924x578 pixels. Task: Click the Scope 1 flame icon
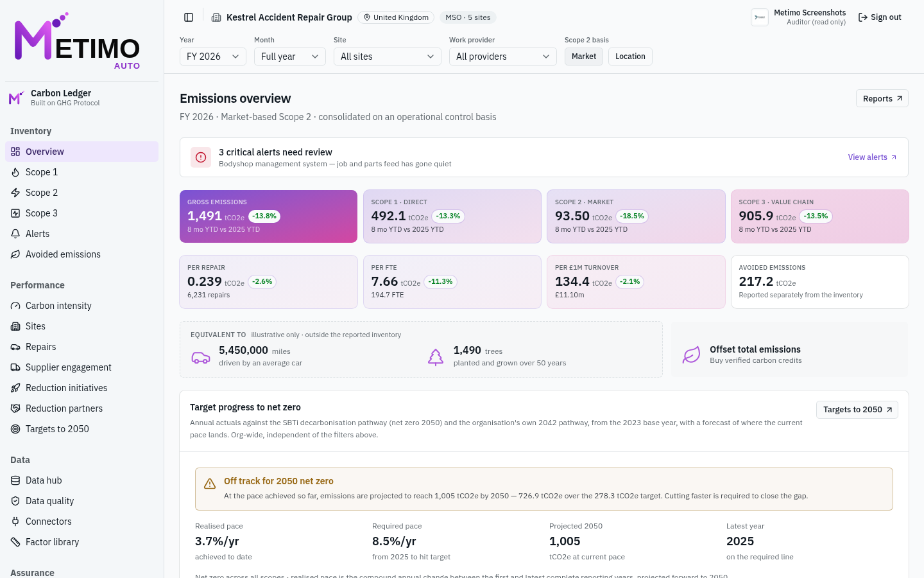[15, 172]
